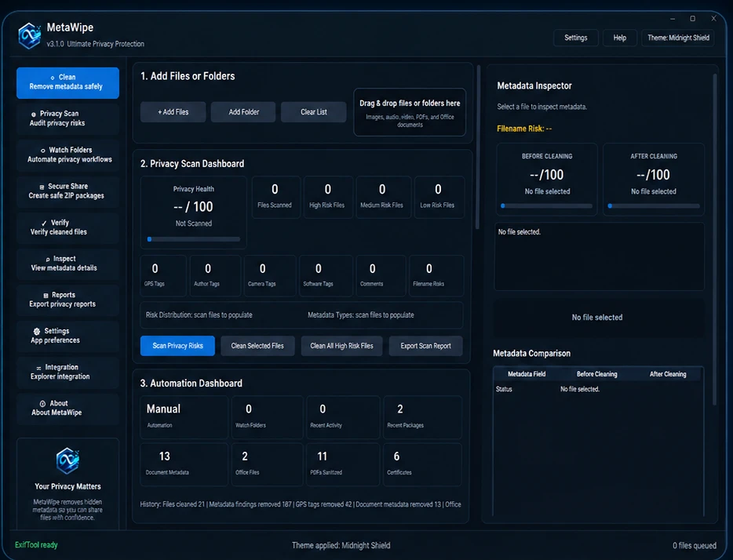Screen dimensions: 733x560
Task: Click ExifTool ready status text
Action: coord(36,545)
